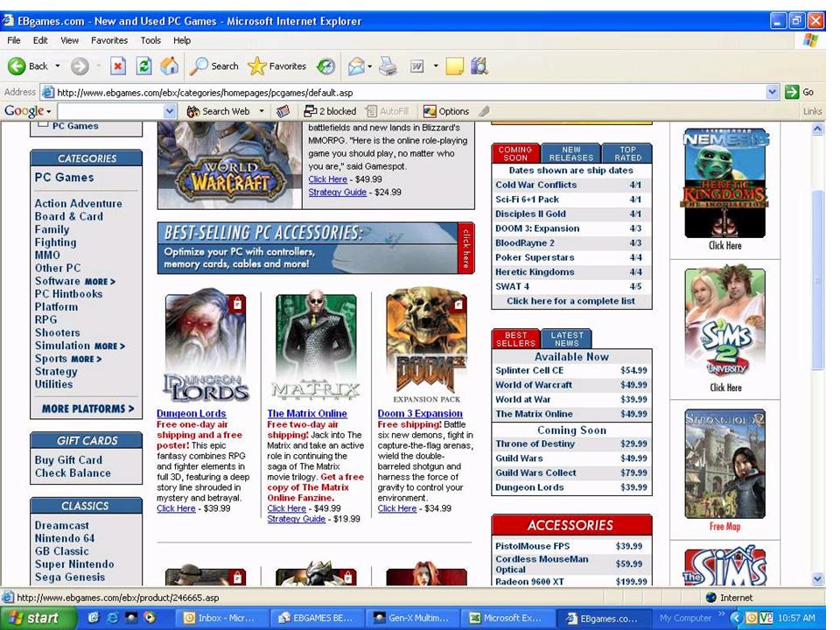Click Dungeon Lords add-to-cart bag icon
This screenshot has width=840, height=630.
[x=237, y=304]
